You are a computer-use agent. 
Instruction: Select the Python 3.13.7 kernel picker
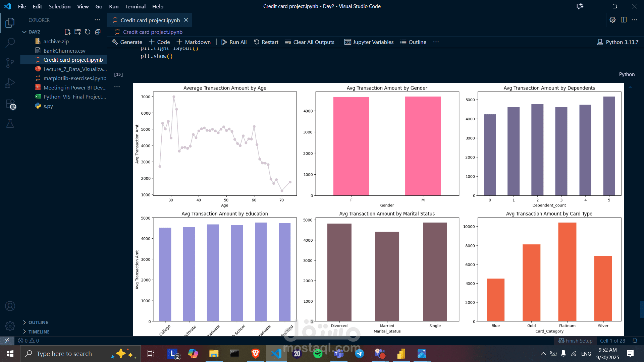[618, 42]
